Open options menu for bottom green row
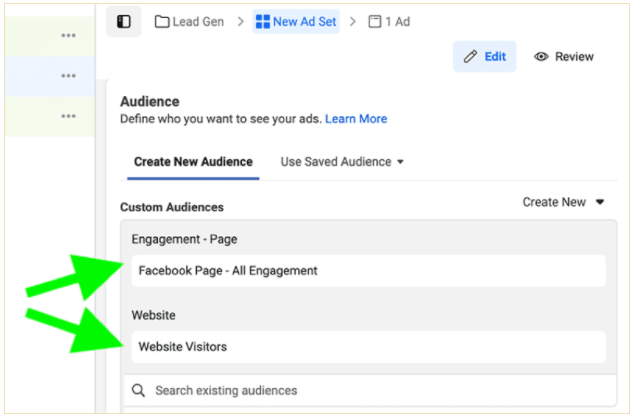636x419 pixels. pyautogui.click(x=69, y=116)
